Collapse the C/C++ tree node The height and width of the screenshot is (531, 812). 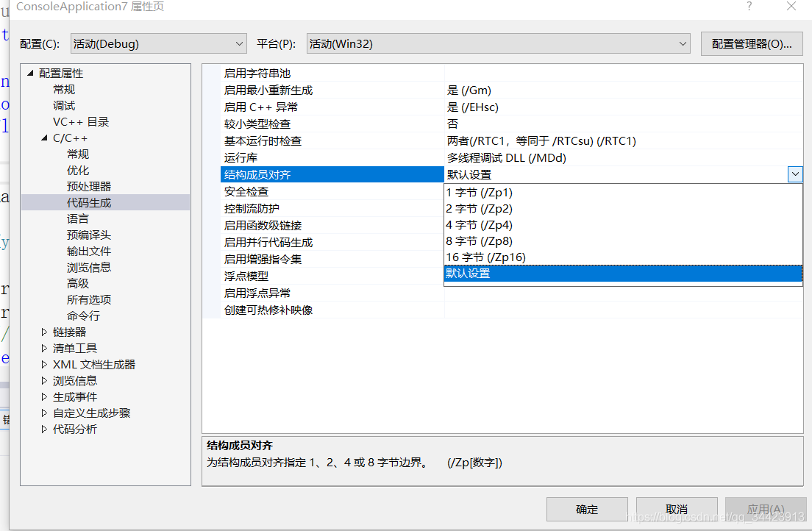[44, 138]
